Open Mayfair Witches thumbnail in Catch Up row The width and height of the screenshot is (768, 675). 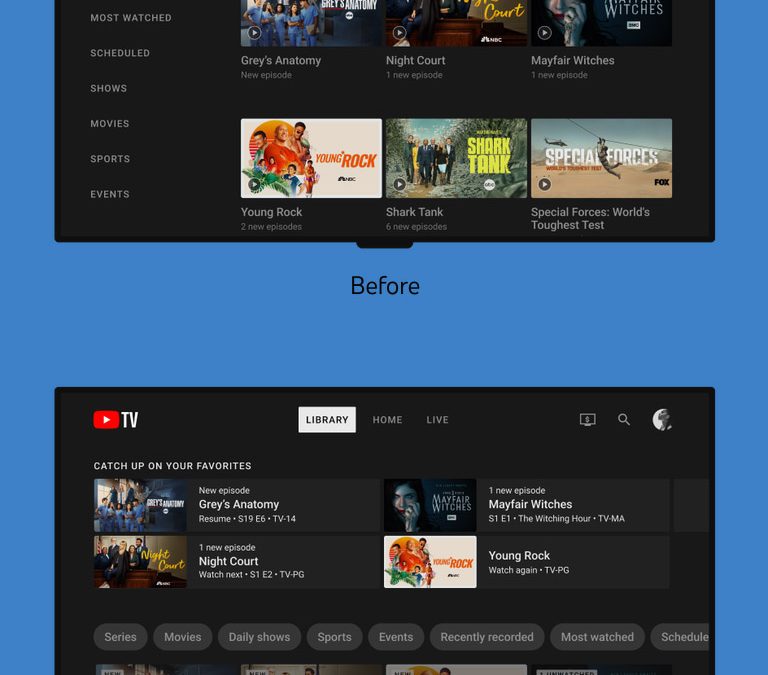[x=430, y=505]
